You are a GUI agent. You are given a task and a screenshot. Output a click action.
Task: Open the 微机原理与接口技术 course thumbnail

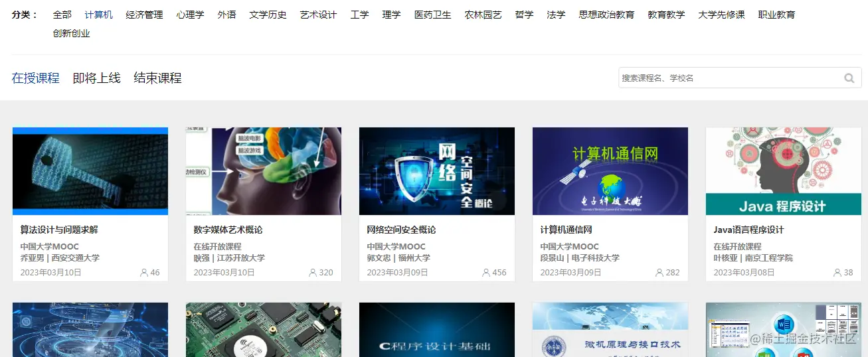(610, 330)
